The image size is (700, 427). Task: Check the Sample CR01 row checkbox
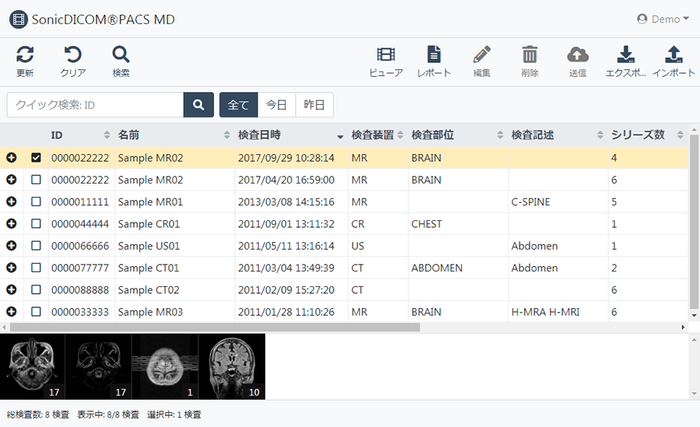(36, 224)
